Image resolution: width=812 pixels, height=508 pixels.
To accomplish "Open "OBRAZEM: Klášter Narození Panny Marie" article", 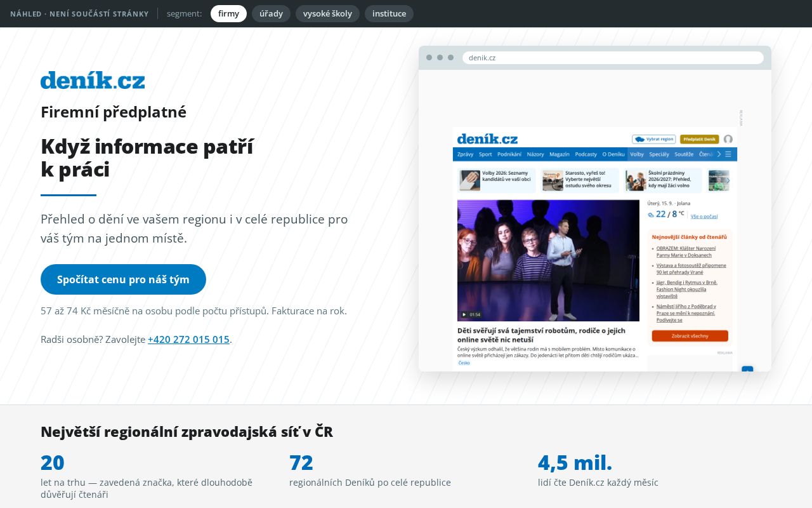I will click(x=686, y=251).
